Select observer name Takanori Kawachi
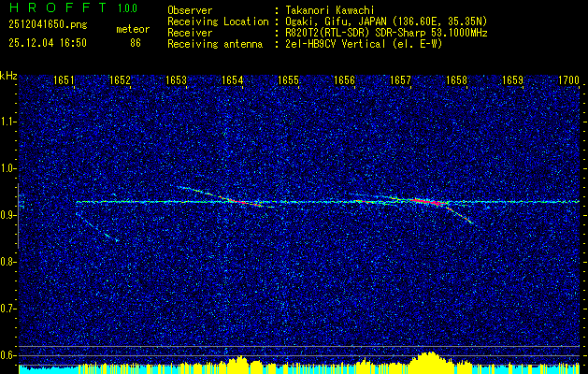 point(329,10)
